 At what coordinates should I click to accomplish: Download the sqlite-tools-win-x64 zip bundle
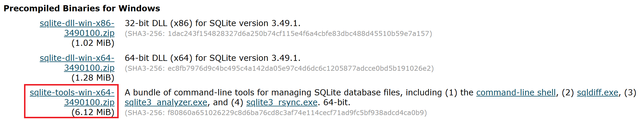pyautogui.click(x=72, y=93)
